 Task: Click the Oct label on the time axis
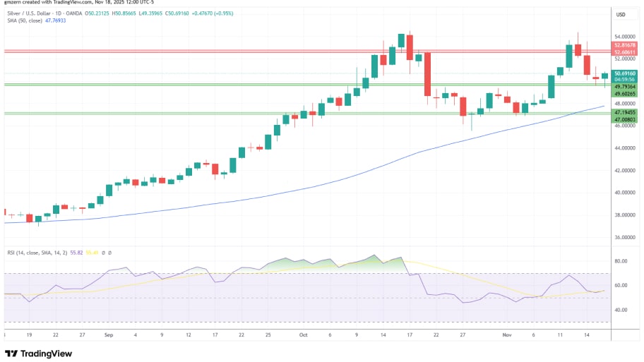click(304, 337)
